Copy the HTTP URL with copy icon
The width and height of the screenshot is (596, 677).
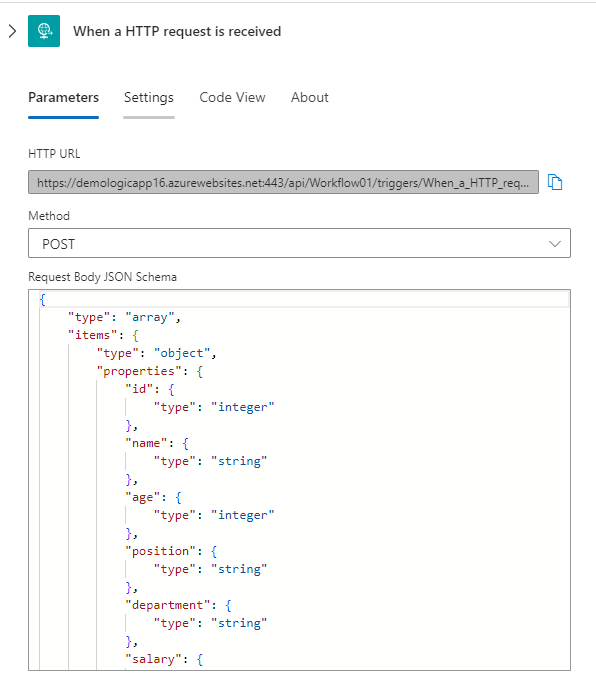click(x=555, y=182)
